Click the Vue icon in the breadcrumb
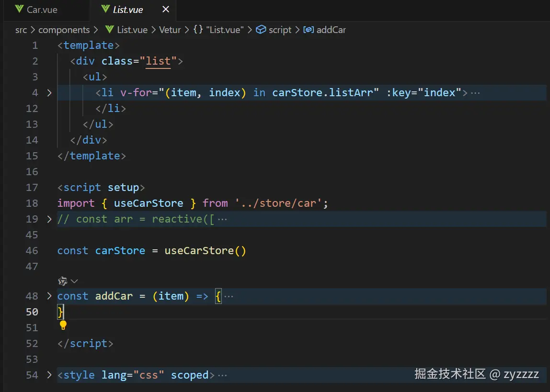 point(109,29)
